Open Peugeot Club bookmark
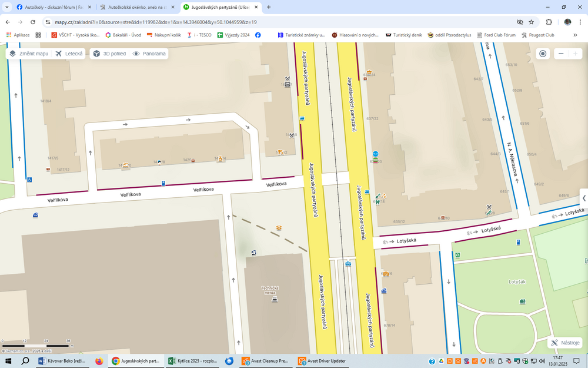The height and width of the screenshot is (368, 588). pos(538,35)
